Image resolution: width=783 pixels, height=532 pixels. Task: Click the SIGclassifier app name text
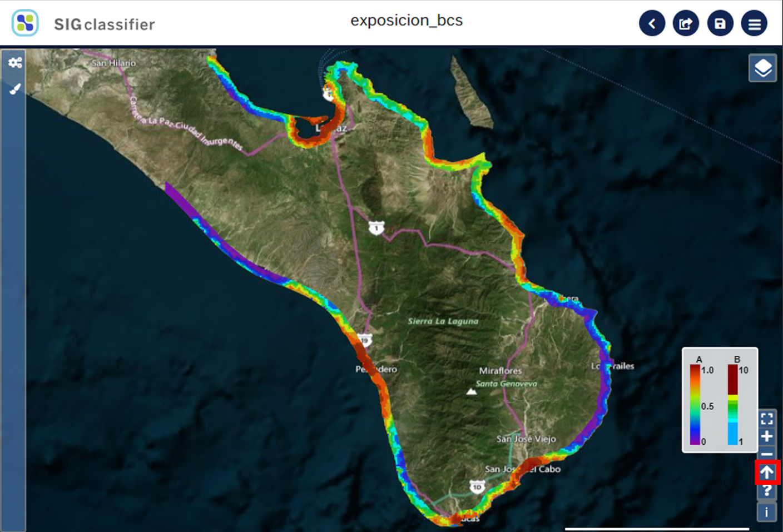(x=105, y=24)
